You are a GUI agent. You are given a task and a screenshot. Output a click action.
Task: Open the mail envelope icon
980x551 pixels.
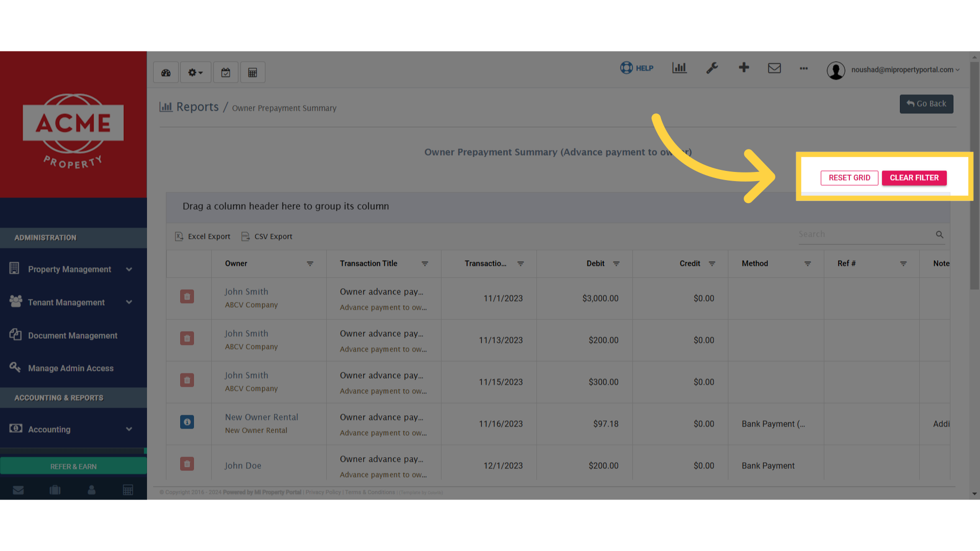point(774,68)
